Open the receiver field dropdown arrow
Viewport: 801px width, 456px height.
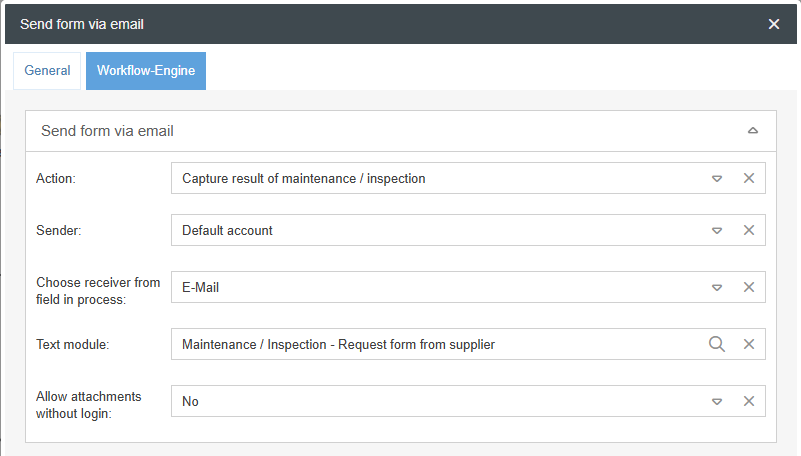click(x=717, y=287)
